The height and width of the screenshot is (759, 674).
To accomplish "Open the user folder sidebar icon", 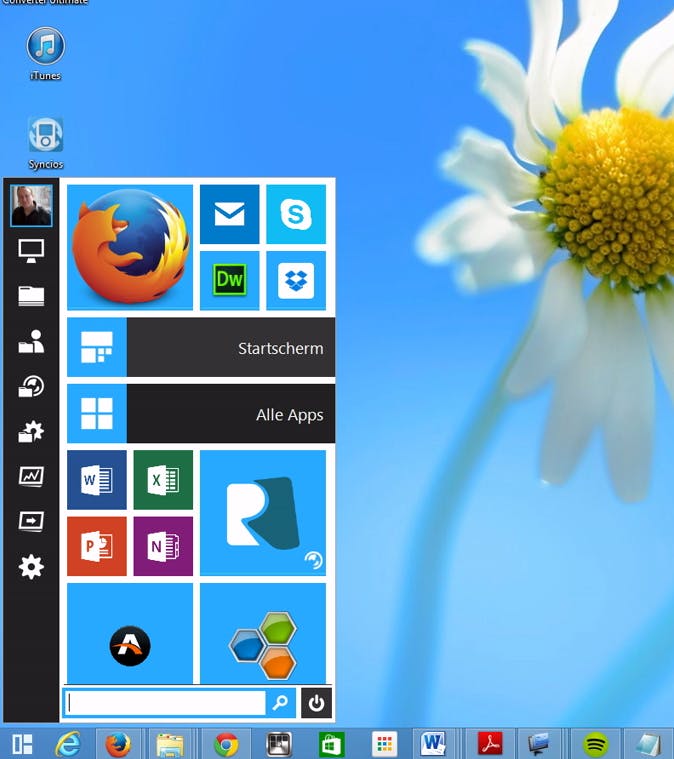I will 31,341.
